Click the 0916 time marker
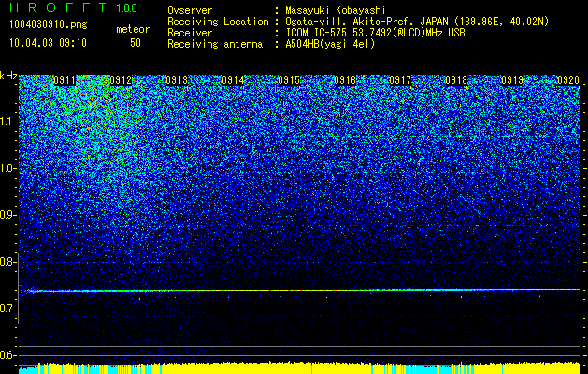Screen dimensions: 588x374 click(x=345, y=80)
